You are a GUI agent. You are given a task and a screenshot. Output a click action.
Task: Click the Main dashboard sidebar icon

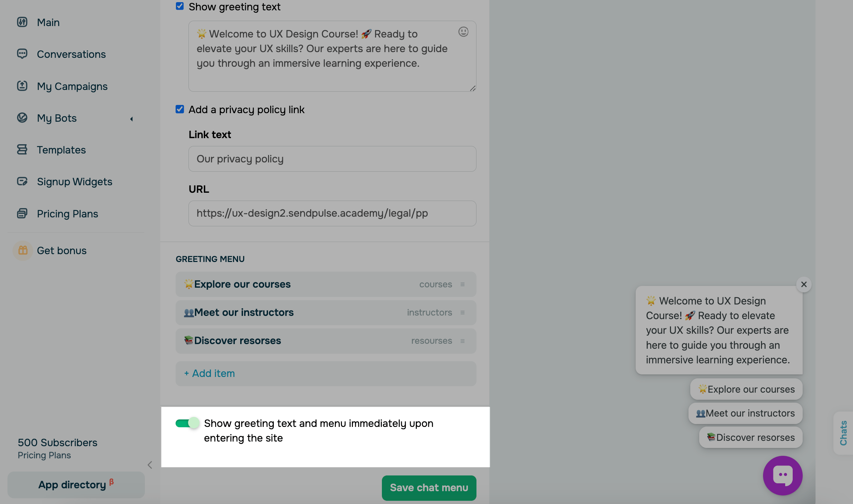click(x=22, y=22)
